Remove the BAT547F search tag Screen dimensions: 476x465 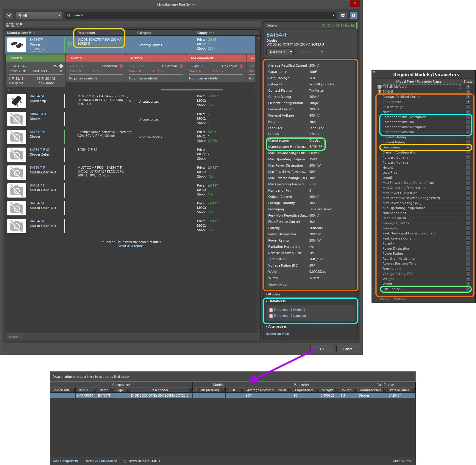pyautogui.click(x=21, y=24)
